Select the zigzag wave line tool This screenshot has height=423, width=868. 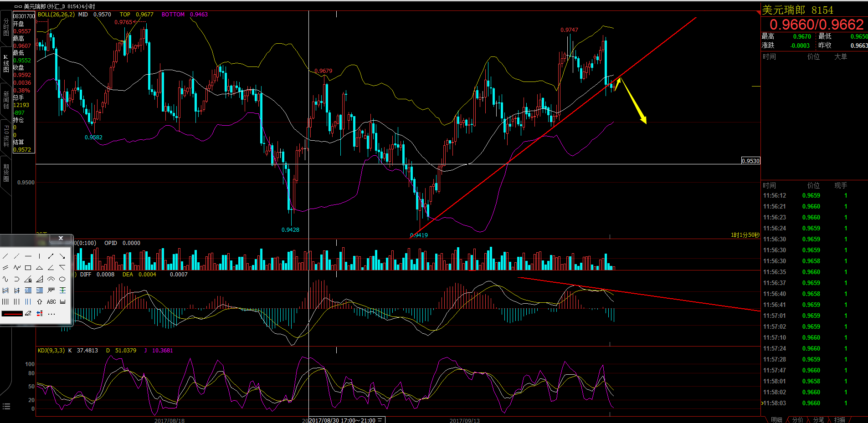click(x=17, y=268)
